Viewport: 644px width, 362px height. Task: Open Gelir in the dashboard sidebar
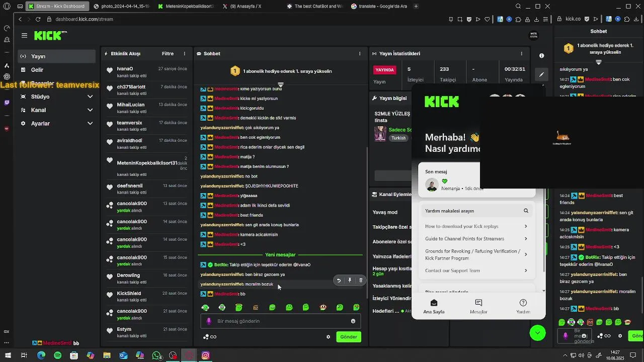56,70
